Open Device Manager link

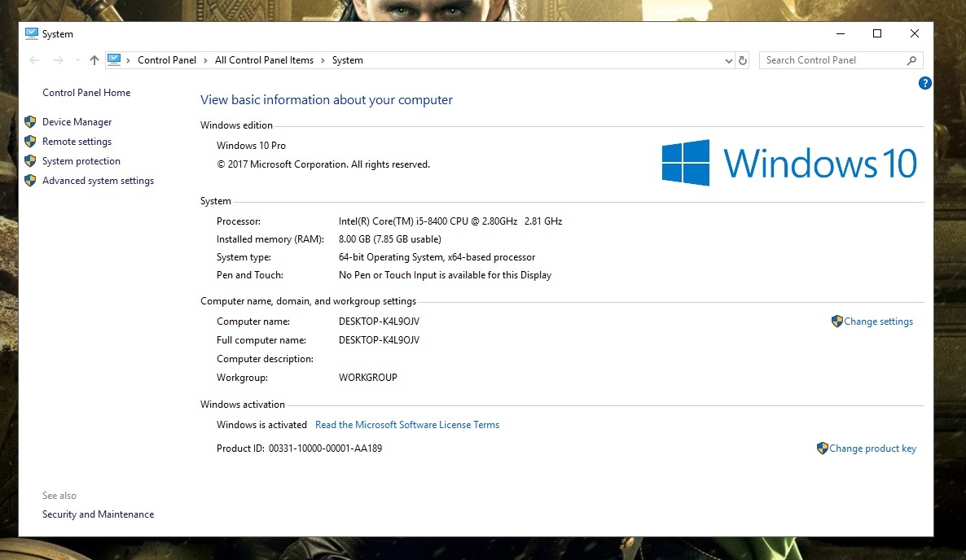[77, 122]
